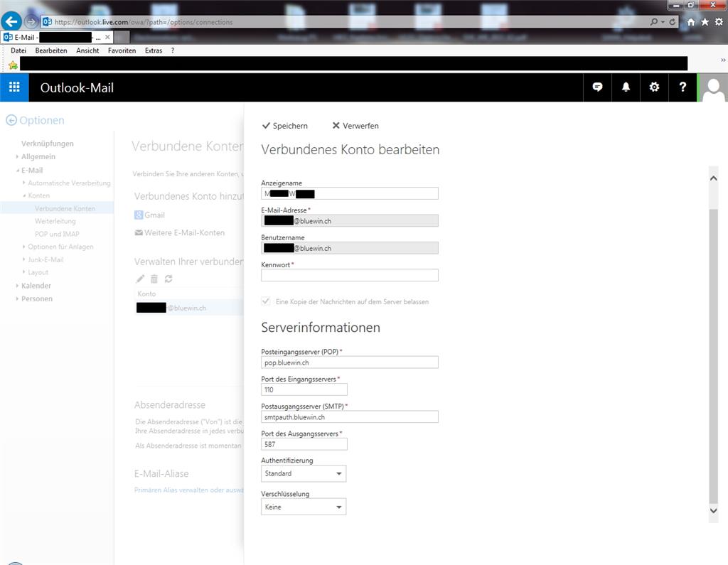728x565 pixels.
Task: Click the envelope icon for other accounts
Action: point(139,232)
